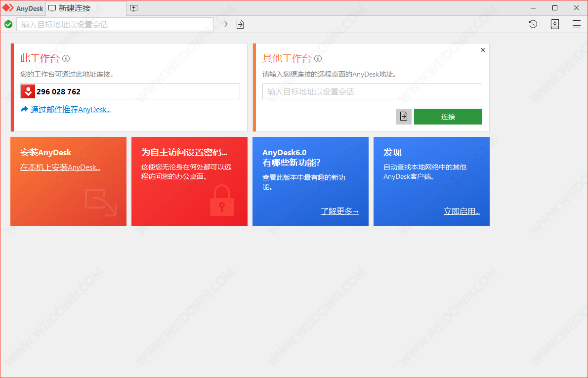Open 通过邮件推荐AnyDesk... link
588x378 pixels.
click(71, 110)
